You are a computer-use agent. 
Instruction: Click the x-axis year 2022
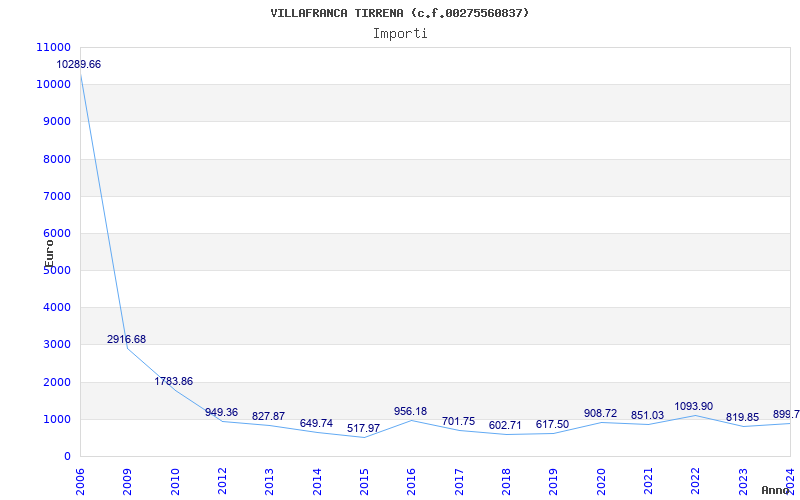pos(695,481)
